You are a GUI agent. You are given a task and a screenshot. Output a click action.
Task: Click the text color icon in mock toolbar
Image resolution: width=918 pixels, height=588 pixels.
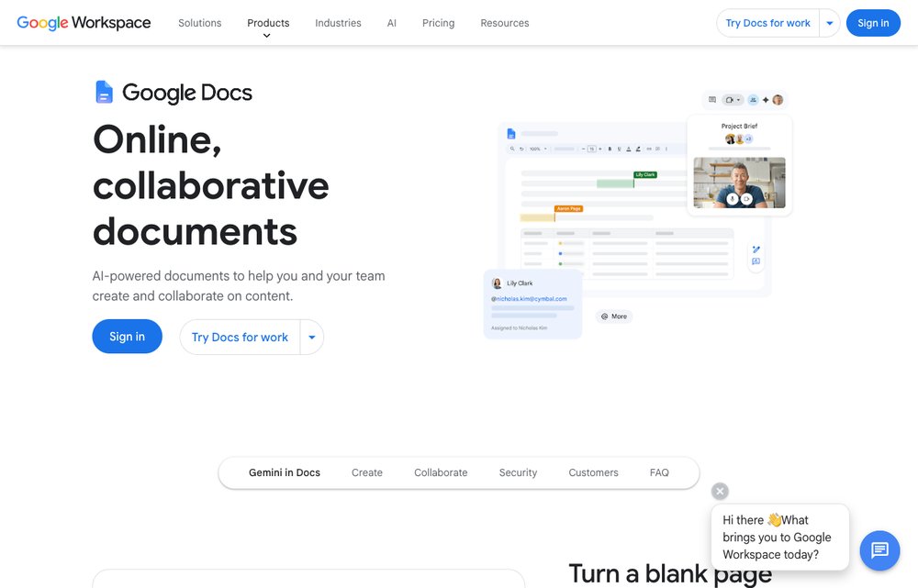[x=629, y=149]
